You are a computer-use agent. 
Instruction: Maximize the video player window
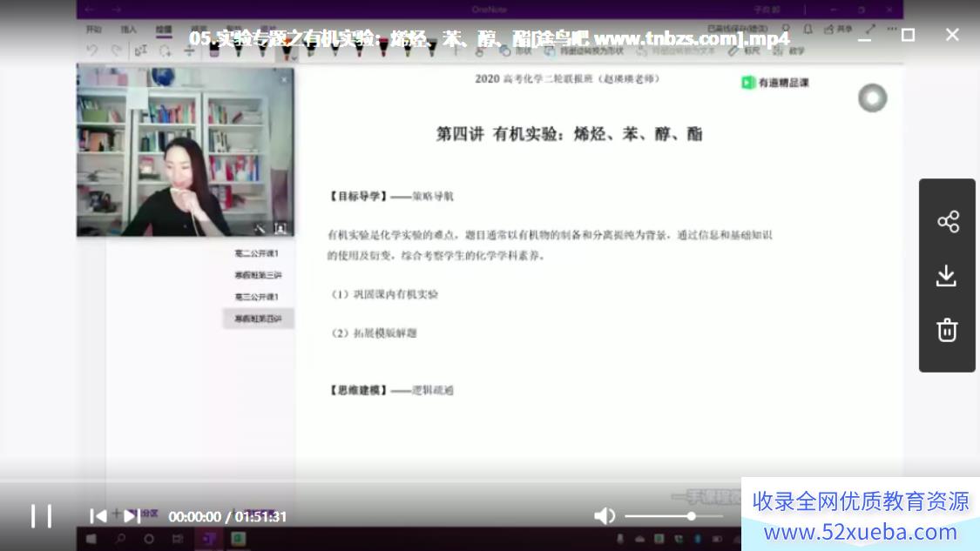[x=908, y=35]
